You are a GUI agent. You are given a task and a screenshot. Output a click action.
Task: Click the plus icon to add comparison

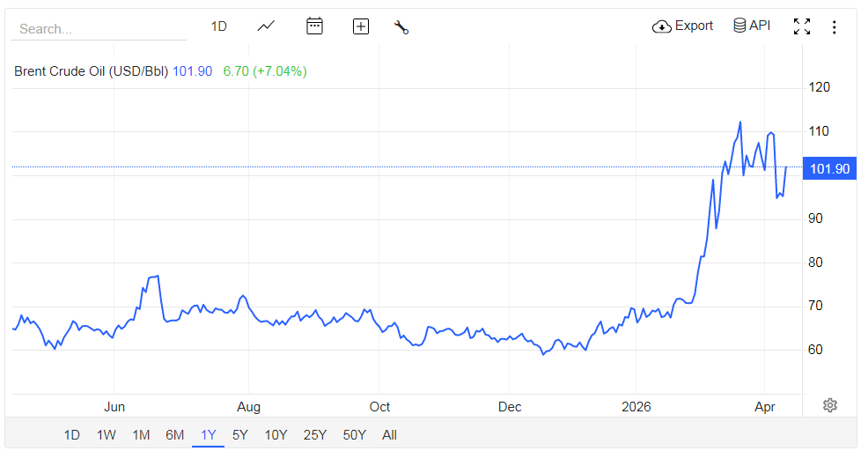click(x=360, y=26)
